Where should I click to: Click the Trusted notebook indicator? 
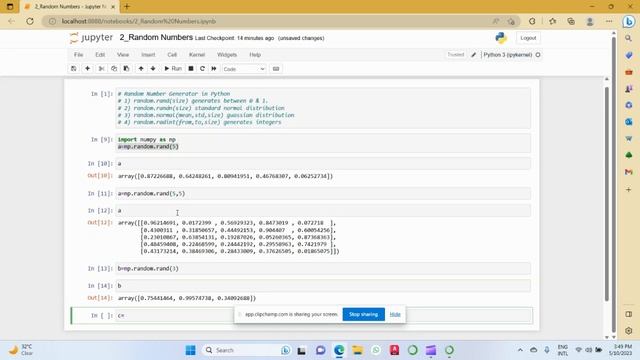pyautogui.click(x=456, y=54)
